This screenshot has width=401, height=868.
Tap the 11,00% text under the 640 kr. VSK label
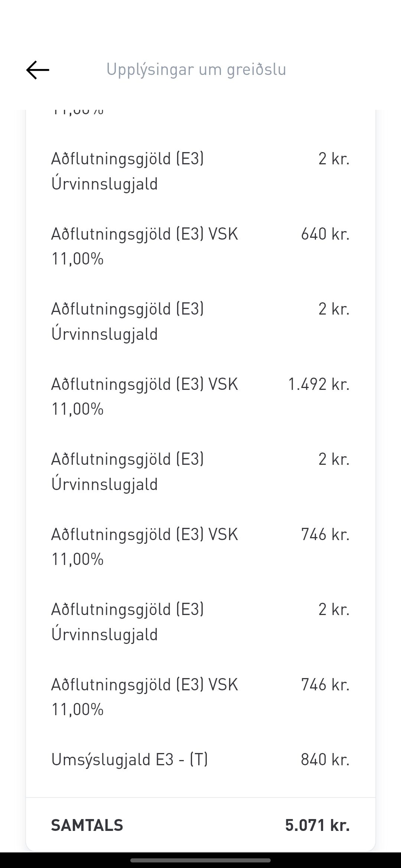click(x=77, y=259)
